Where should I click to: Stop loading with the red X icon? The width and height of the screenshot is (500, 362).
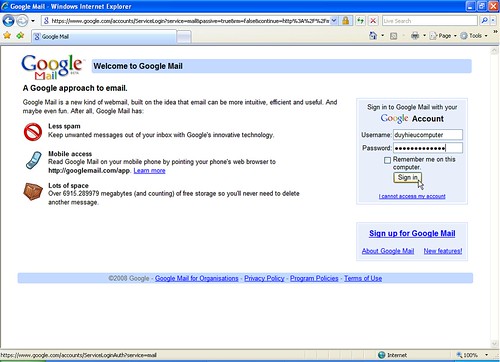click(373, 21)
